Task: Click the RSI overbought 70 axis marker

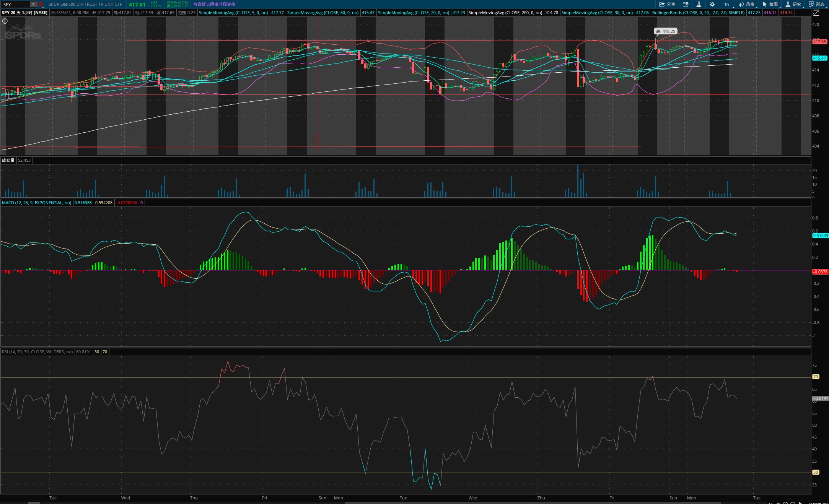Action: [x=816, y=377]
